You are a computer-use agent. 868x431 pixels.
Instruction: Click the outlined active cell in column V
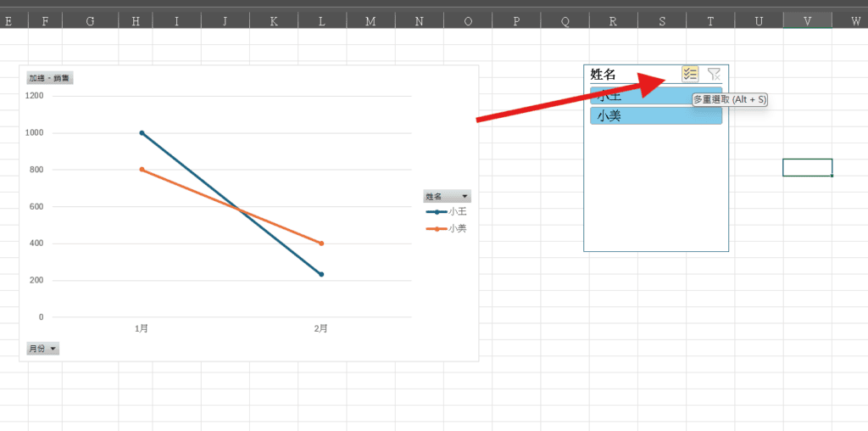coord(807,167)
